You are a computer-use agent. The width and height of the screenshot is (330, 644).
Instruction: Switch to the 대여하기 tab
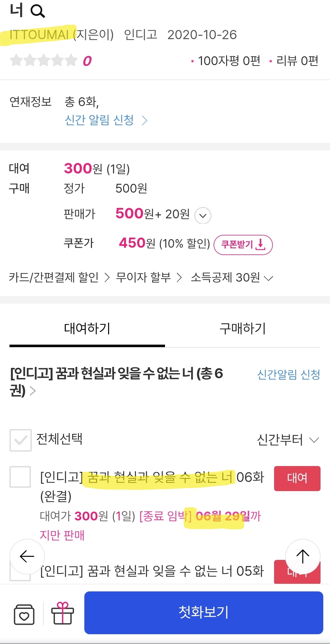[87, 329]
